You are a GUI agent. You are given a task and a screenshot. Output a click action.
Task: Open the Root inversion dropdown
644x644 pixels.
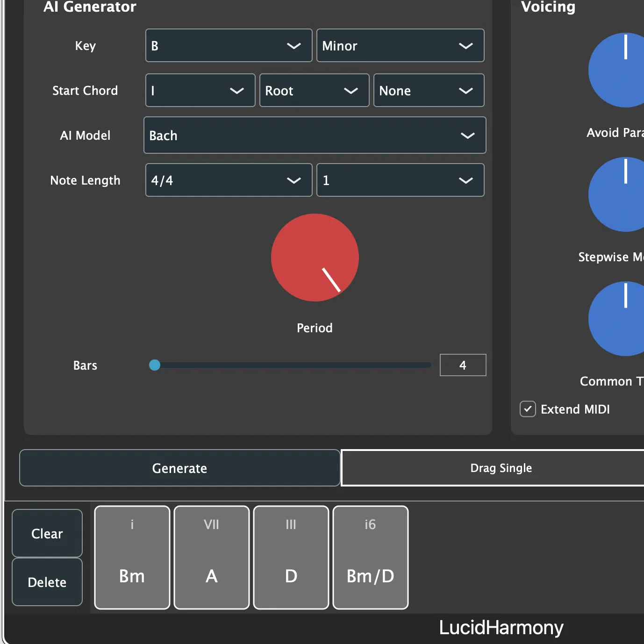pos(314,90)
